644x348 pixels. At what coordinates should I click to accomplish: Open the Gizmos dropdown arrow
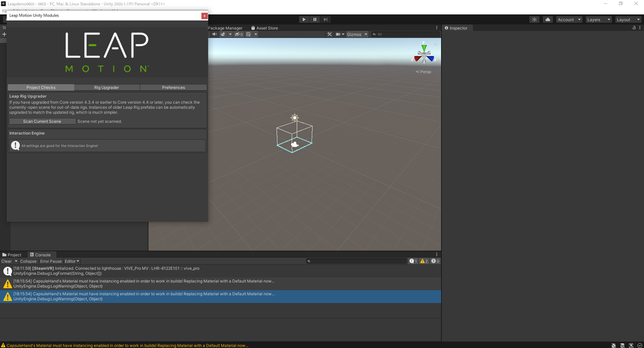366,34
